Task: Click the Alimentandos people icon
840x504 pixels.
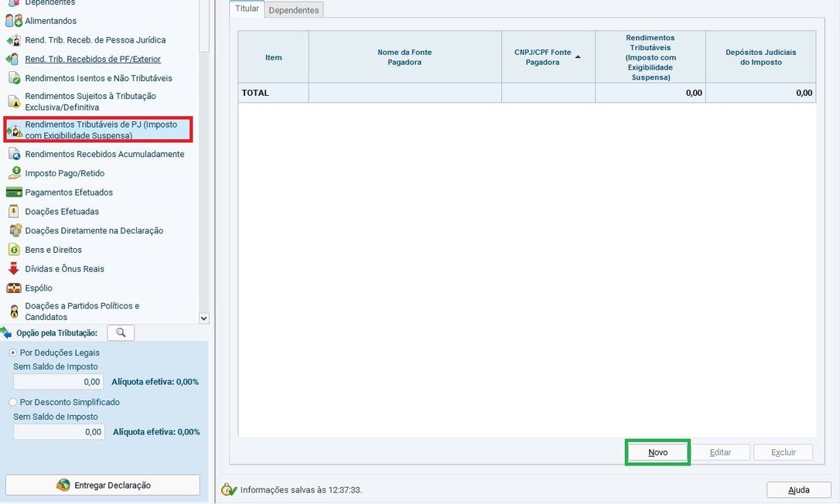Action: coord(13,21)
